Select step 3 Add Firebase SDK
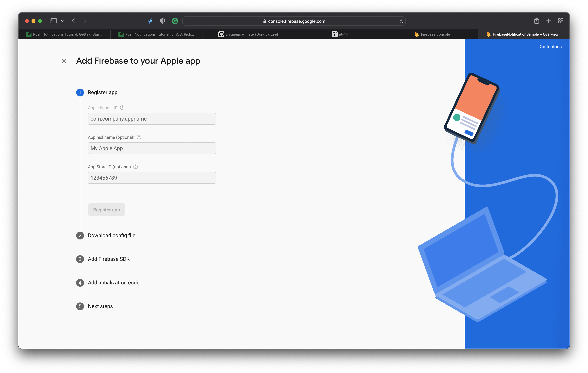 tap(109, 259)
